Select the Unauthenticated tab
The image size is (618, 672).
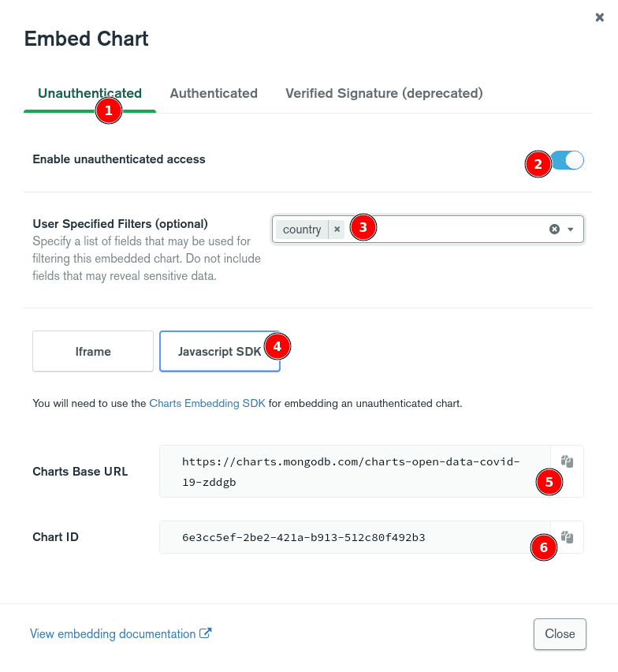pyautogui.click(x=89, y=93)
